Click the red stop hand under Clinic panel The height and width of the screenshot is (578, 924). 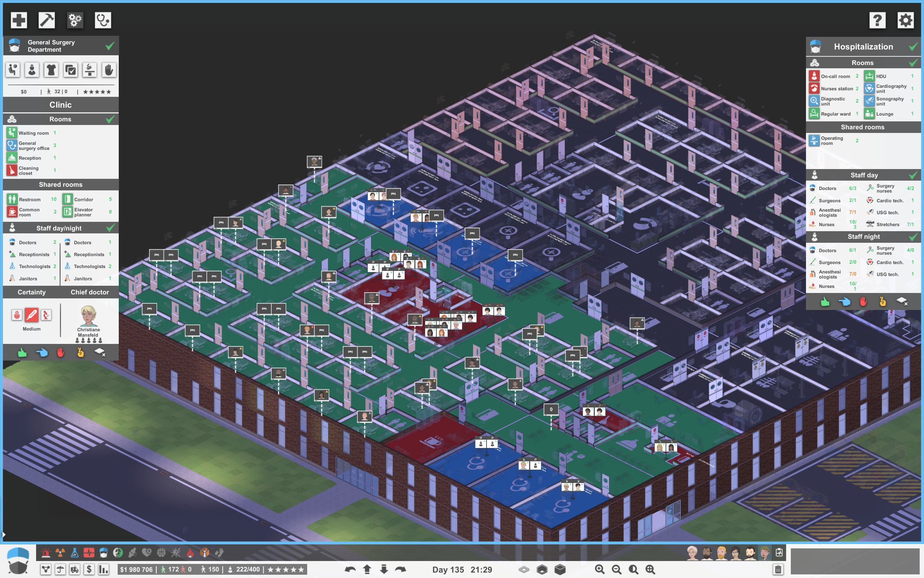coord(60,353)
